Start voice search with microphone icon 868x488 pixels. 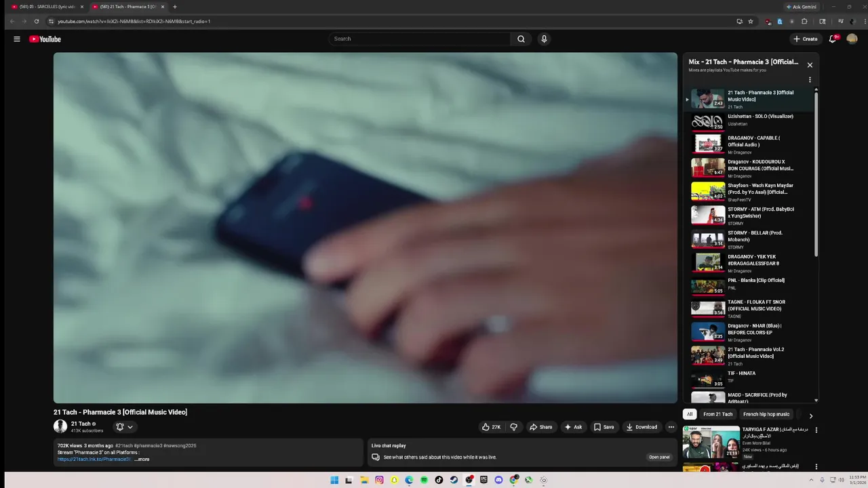(544, 39)
